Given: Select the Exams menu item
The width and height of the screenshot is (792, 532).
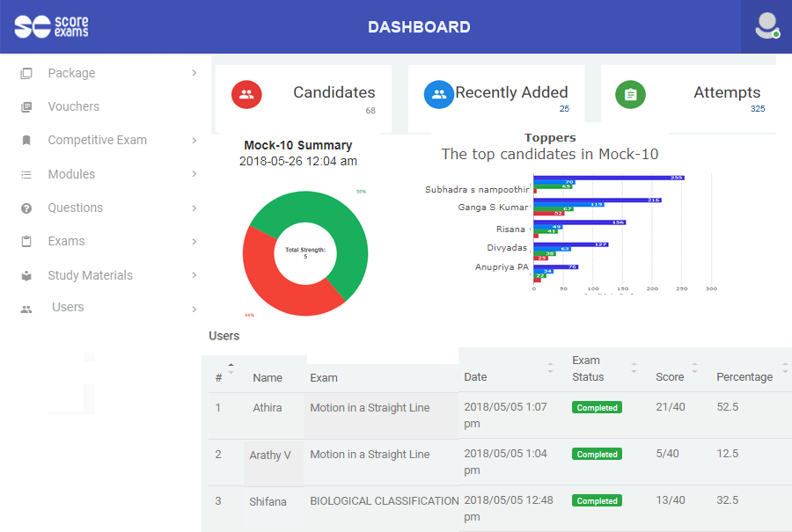Looking at the screenshot, I should (66, 241).
